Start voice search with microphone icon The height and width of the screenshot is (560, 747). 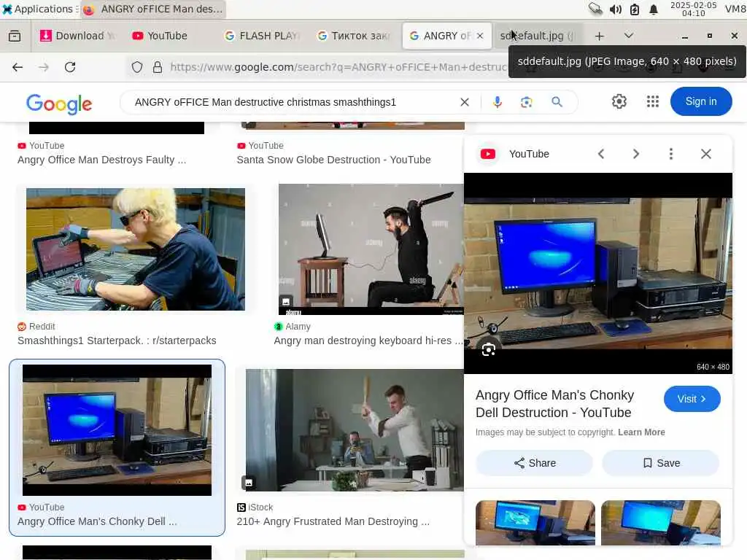click(x=498, y=102)
